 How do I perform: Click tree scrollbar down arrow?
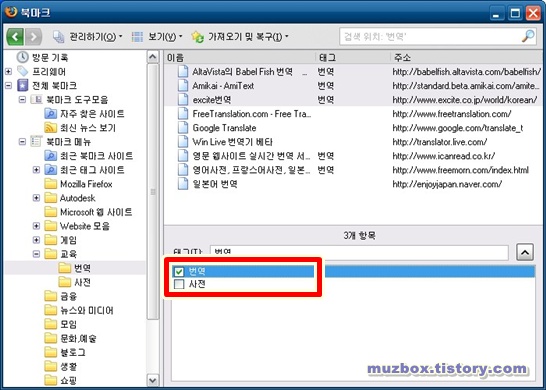[153, 380]
